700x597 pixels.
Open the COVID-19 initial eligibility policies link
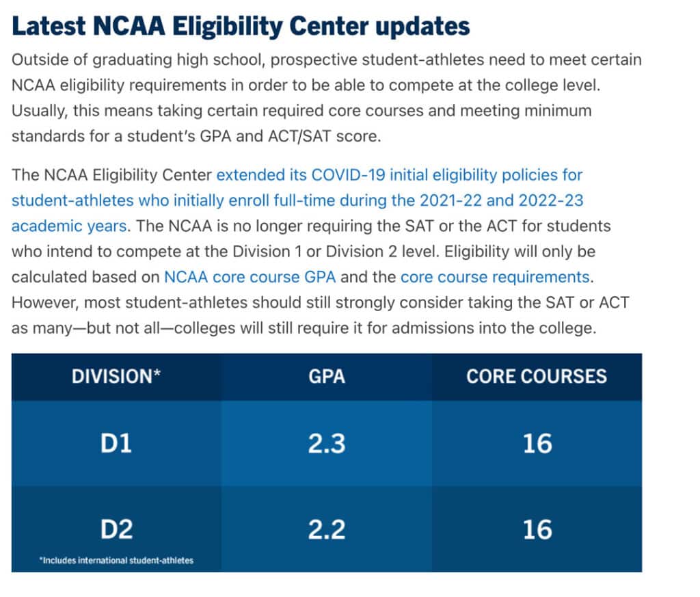pos(399,175)
